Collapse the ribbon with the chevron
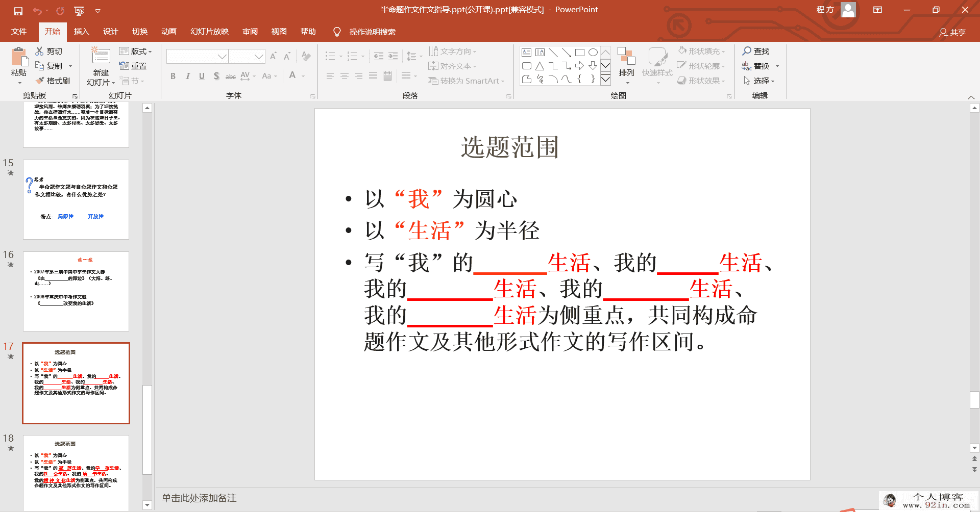The image size is (980, 512). point(971,97)
